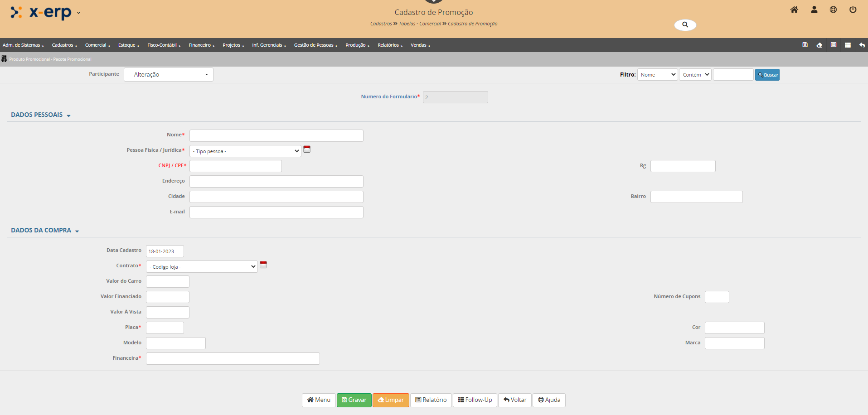Image resolution: width=868 pixels, height=415 pixels.
Task: Open the Contrato Codigo loja dropdown
Action: [x=202, y=266]
